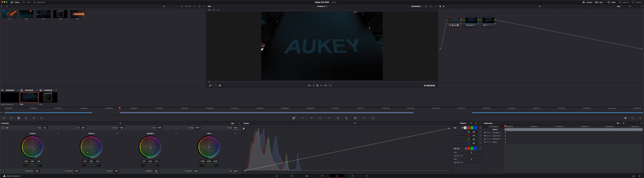The image size is (644, 178).
Task: Click the viewer highlight wand icon
Action: [x=218, y=10]
